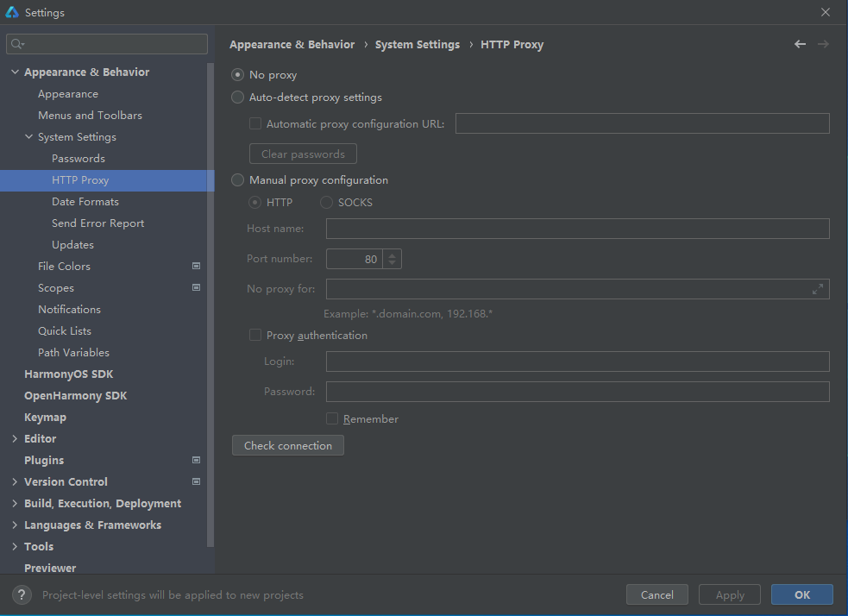The width and height of the screenshot is (848, 616).
Task: Enable Automatic proxy configuration URL checkbox
Action: [255, 124]
